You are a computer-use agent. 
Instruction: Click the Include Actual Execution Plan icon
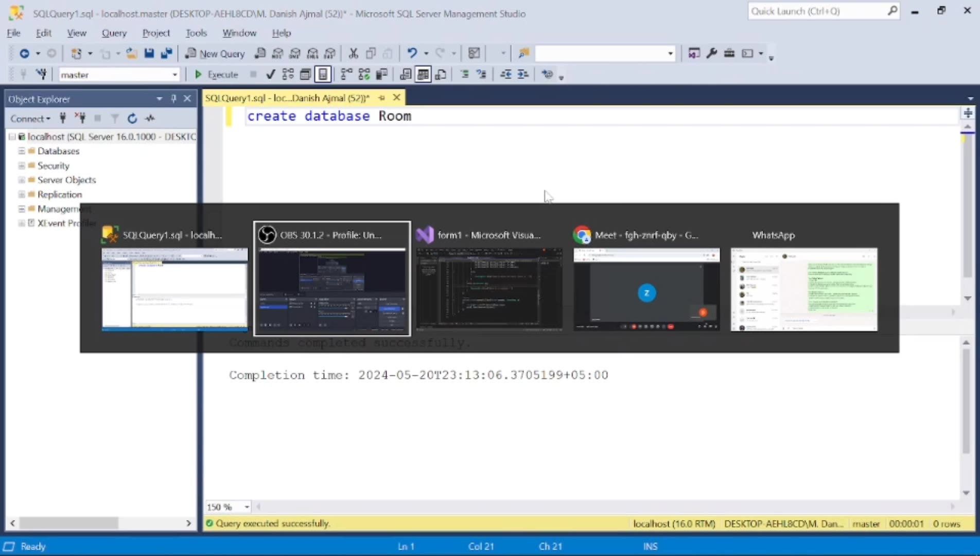point(345,74)
